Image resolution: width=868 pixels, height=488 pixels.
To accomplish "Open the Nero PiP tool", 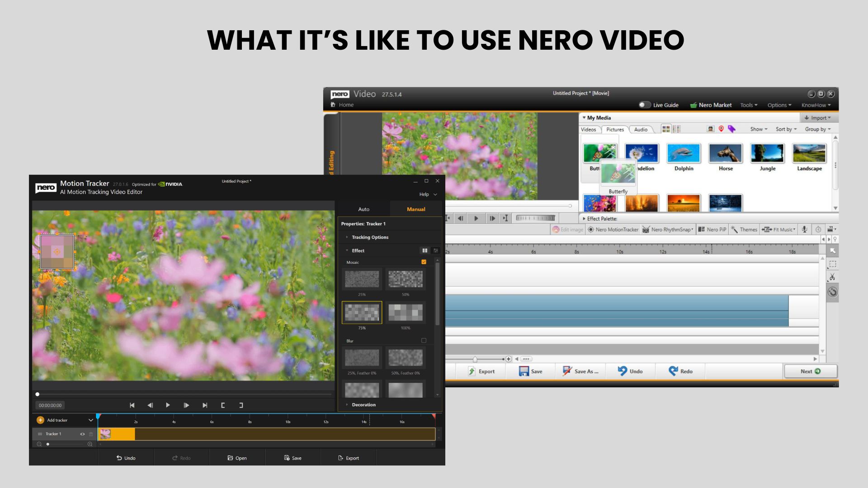I will 712,230.
